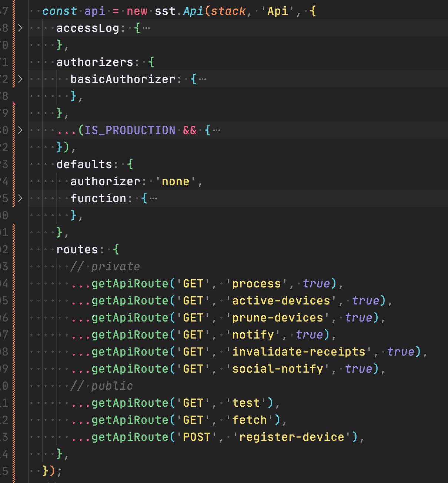Place cursor on the routes property name
The height and width of the screenshot is (483, 448).
pyautogui.click(x=77, y=249)
